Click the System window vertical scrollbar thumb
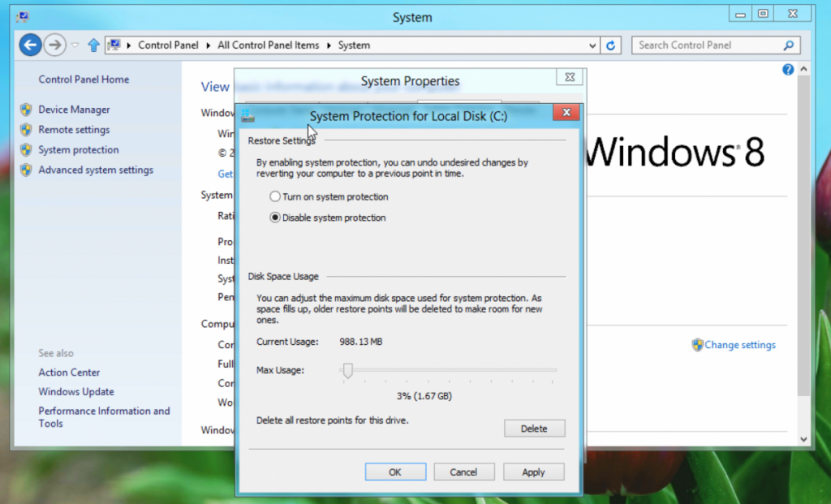The image size is (831, 504). point(803,235)
